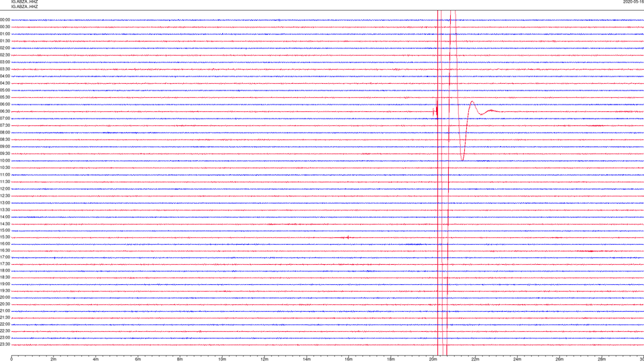Viewport: 644px width, 362px height.
Task: Click the small event marker on 15:30 trace
Action: coord(347,237)
